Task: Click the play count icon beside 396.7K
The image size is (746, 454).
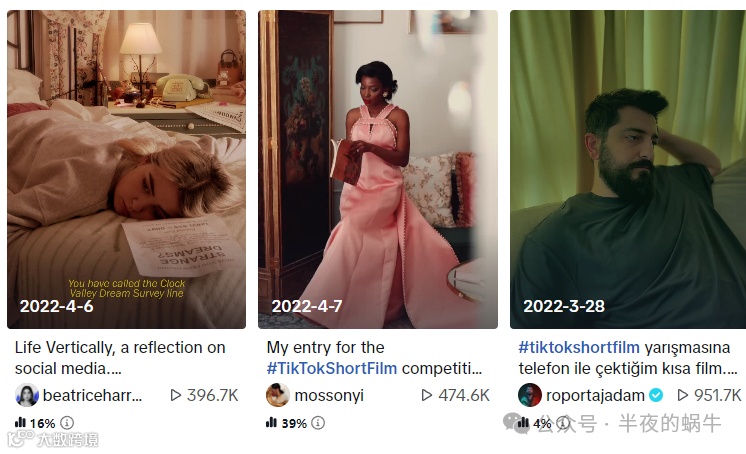Action: 176,395
